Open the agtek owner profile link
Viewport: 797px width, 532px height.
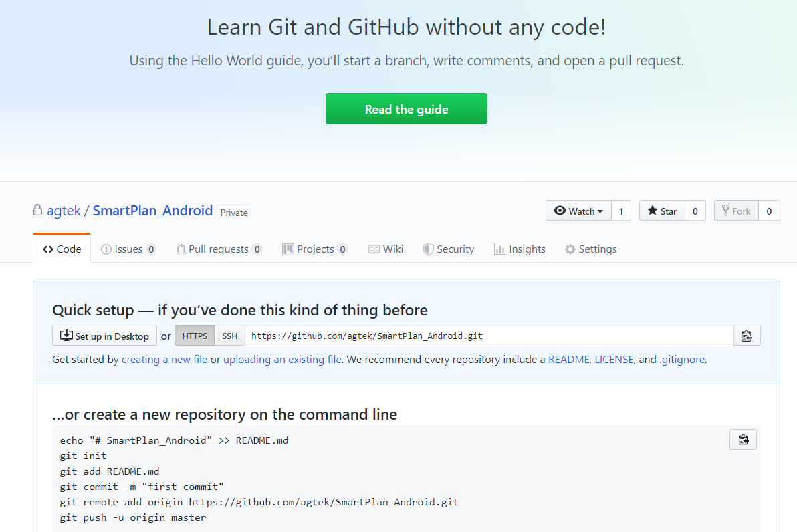pyautogui.click(x=64, y=211)
